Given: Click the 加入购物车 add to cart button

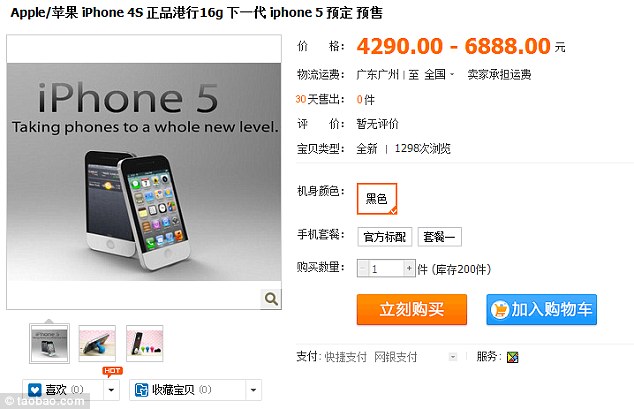Looking at the screenshot, I should tap(541, 310).
